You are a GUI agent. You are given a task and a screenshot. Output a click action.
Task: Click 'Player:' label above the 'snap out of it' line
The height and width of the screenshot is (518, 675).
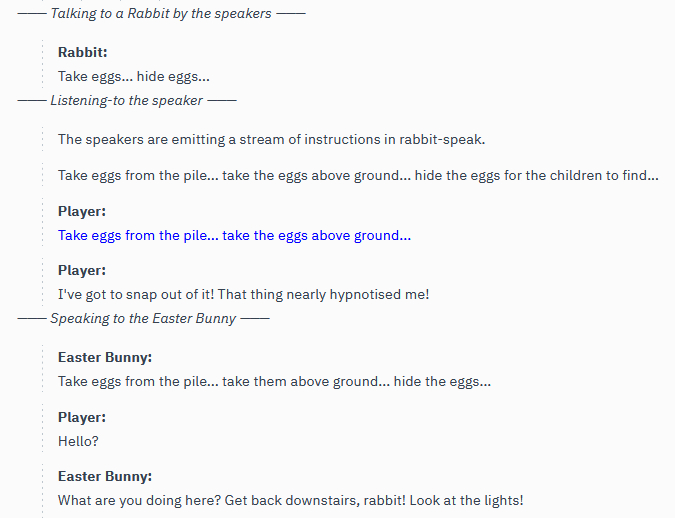82,270
